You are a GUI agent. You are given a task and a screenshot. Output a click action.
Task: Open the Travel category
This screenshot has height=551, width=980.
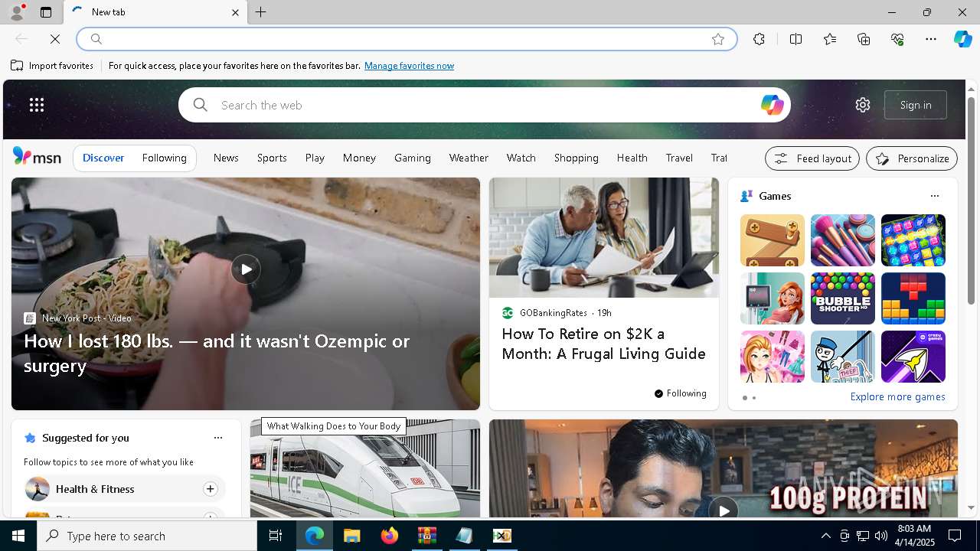pyautogui.click(x=679, y=158)
